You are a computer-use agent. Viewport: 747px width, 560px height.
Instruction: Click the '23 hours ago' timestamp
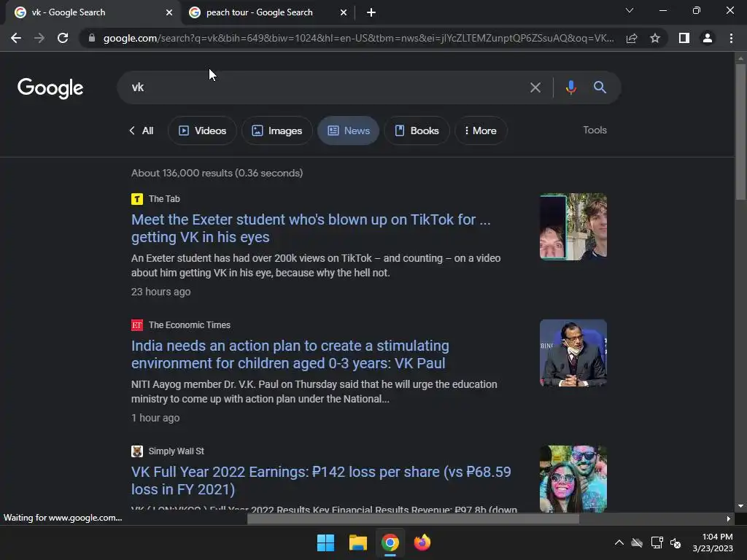click(161, 292)
